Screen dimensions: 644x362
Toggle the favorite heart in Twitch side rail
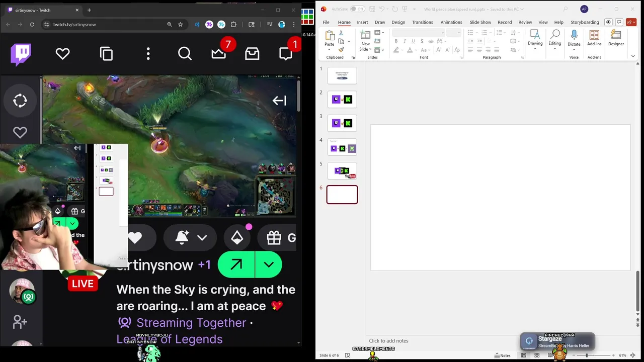click(20, 132)
